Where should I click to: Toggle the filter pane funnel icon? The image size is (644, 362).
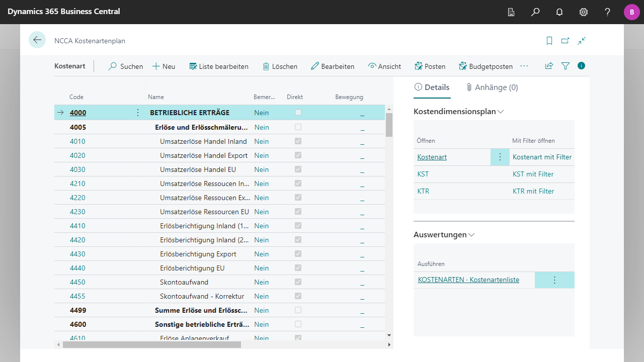point(566,66)
